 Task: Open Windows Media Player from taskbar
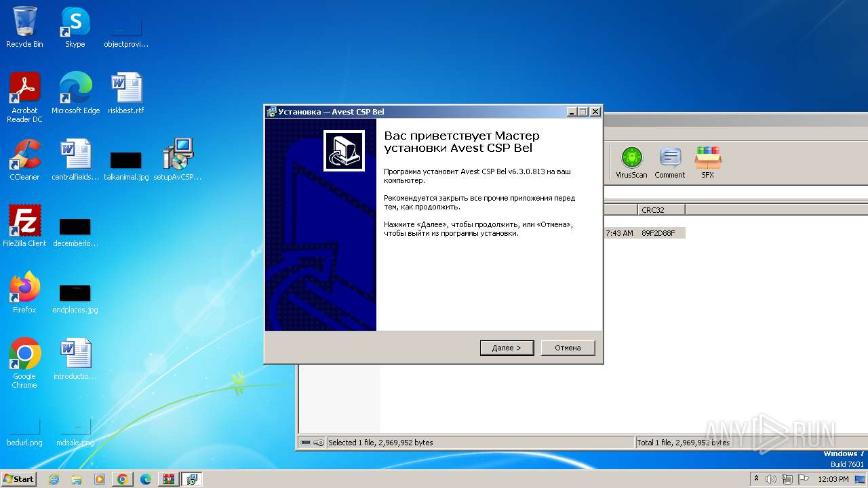[x=100, y=479]
